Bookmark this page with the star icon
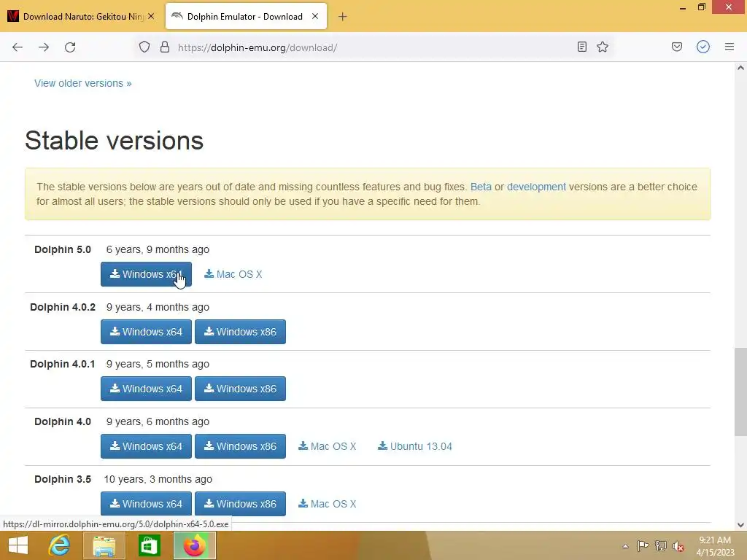 tap(603, 47)
